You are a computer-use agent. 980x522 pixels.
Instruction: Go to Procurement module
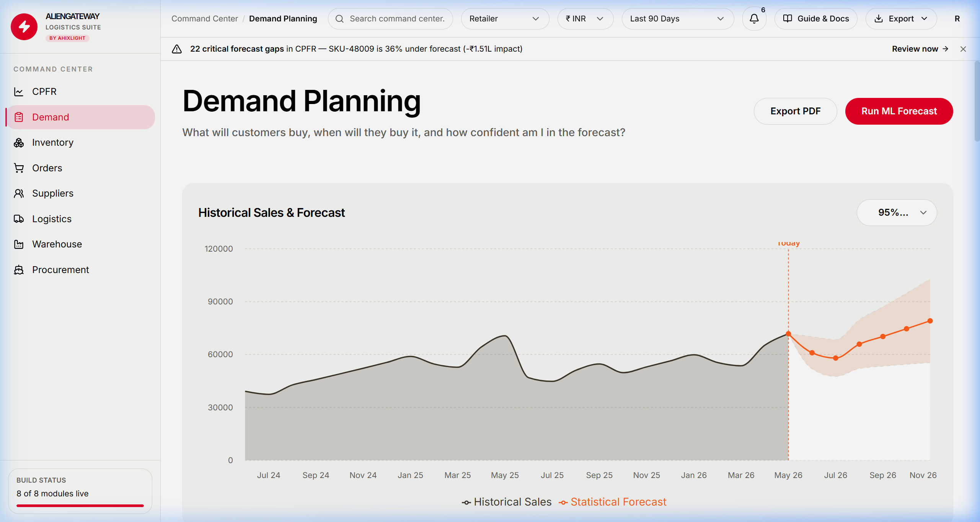point(80,270)
